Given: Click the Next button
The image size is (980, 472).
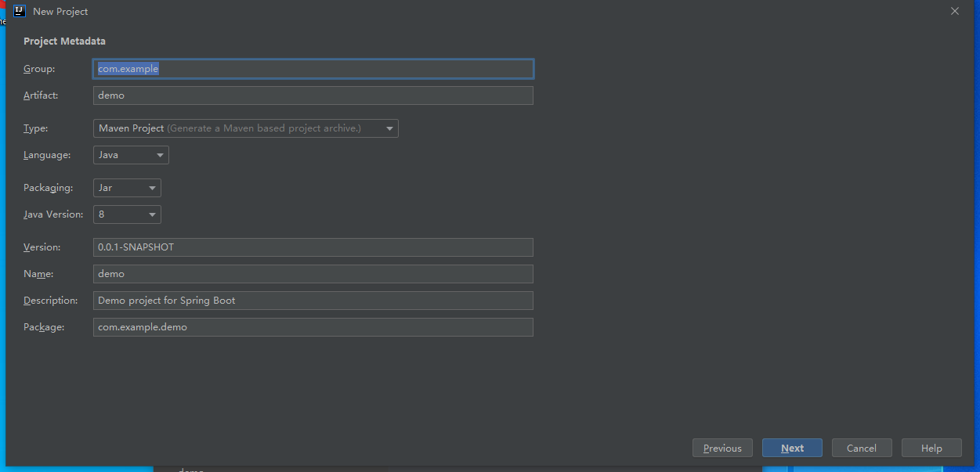Looking at the screenshot, I should [x=792, y=449].
